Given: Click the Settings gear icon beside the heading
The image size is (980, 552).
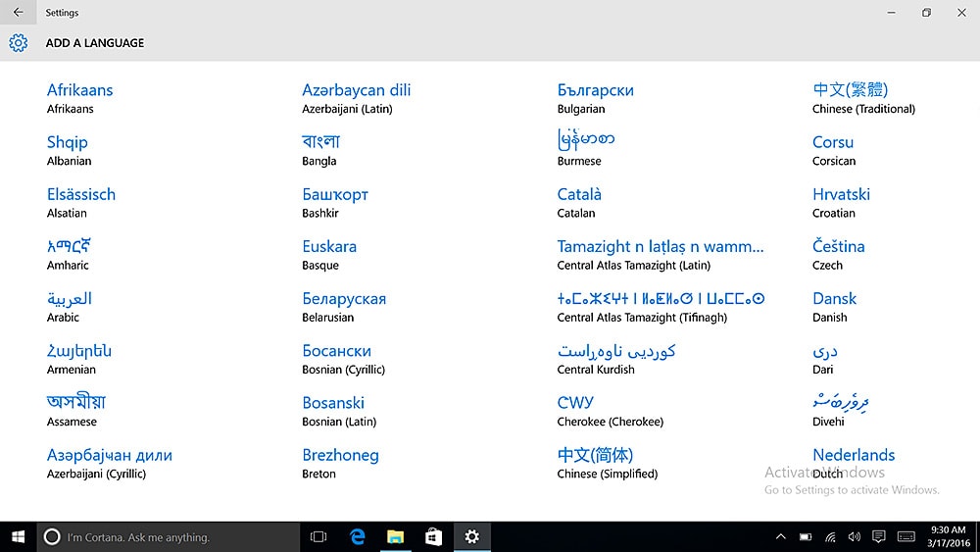Looking at the screenshot, I should 19,43.
